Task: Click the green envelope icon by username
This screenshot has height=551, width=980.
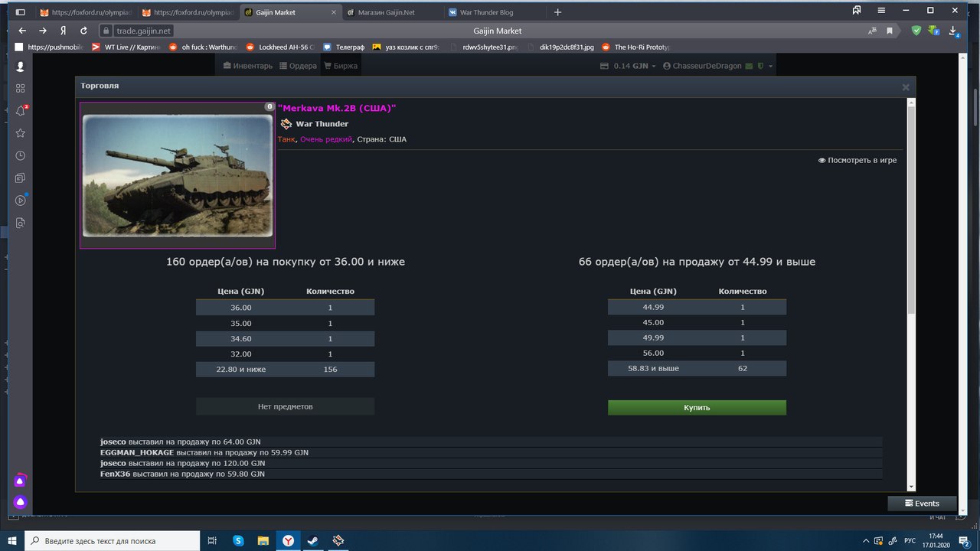Action: [750, 66]
